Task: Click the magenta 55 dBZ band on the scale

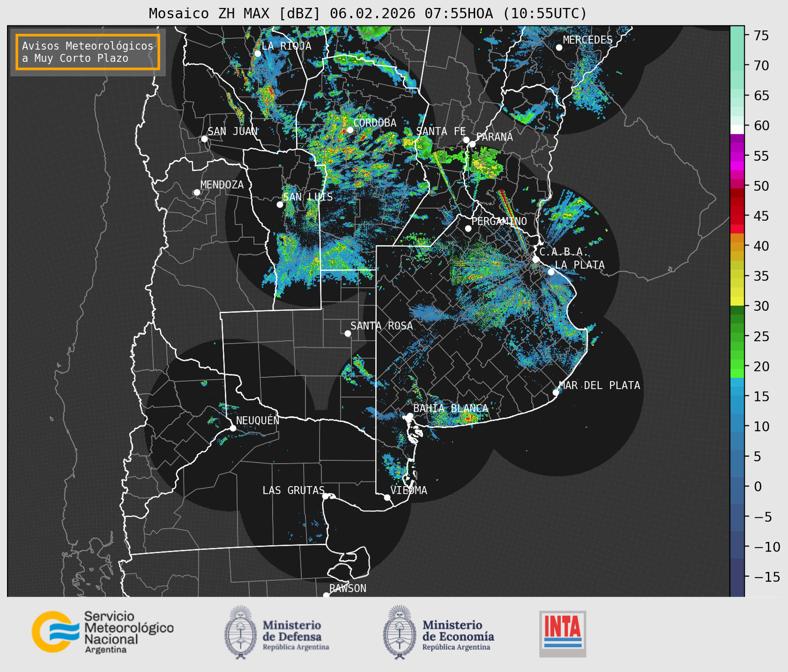Action: click(737, 156)
